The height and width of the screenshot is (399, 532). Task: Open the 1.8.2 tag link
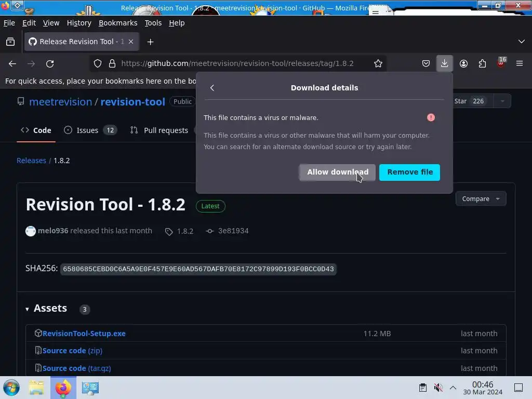(x=179, y=231)
